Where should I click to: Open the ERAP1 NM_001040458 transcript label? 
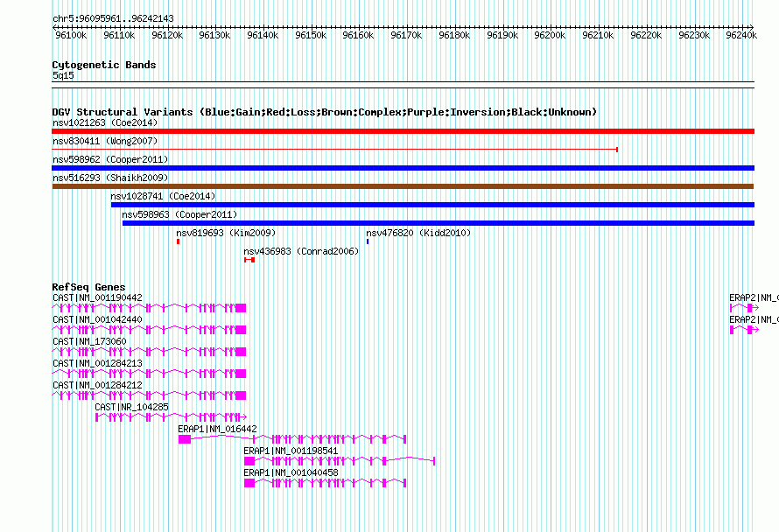point(291,472)
